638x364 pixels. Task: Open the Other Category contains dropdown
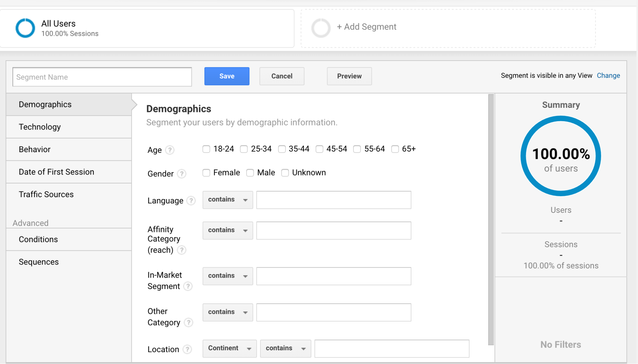click(x=228, y=312)
